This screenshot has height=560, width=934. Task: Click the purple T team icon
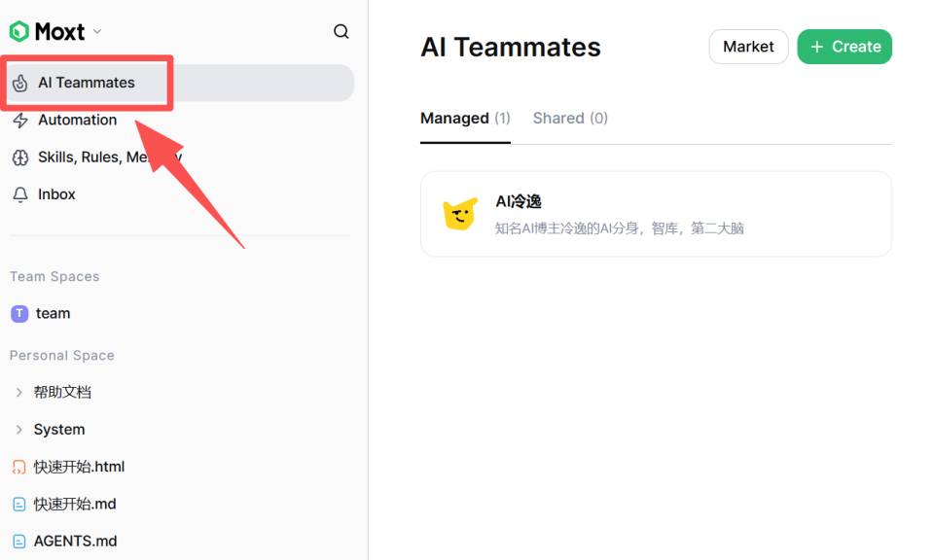(x=19, y=314)
